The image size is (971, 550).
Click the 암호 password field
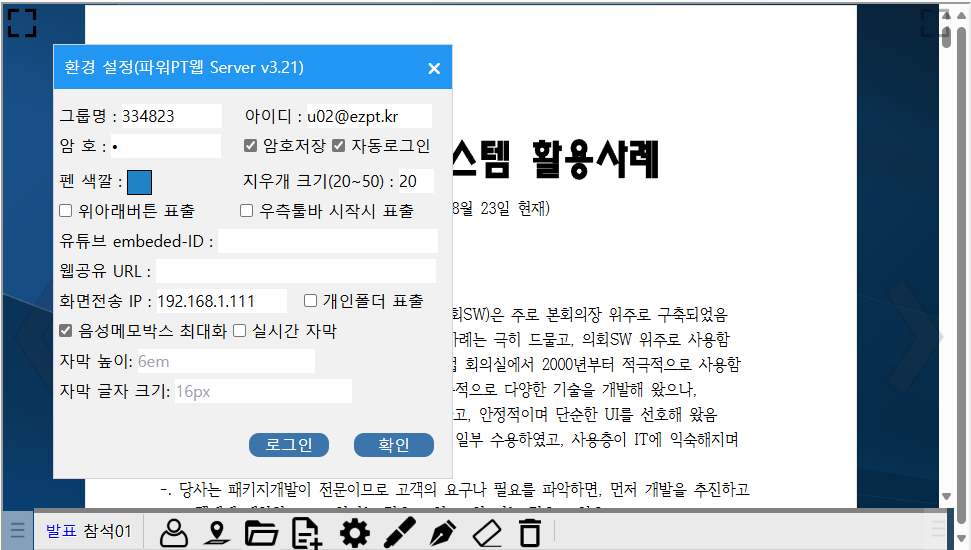tap(166, 146)
